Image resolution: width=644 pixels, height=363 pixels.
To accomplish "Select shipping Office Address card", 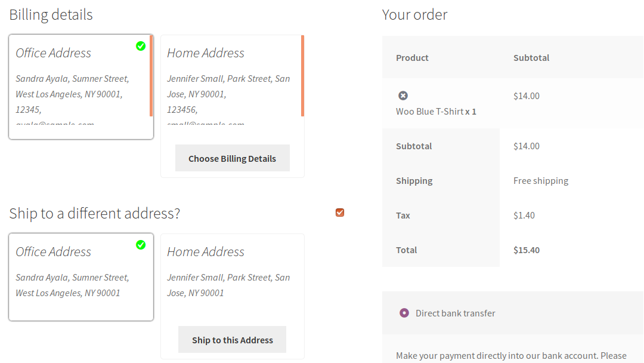I will [x=81, y=277].
